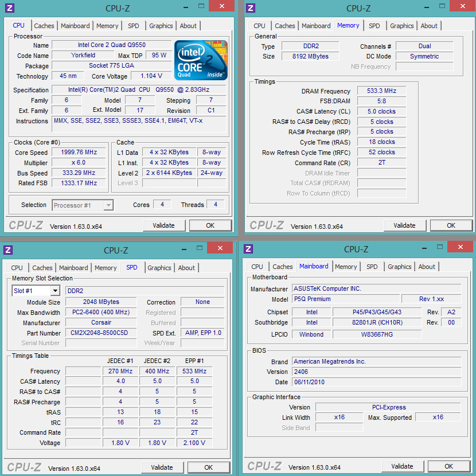
Task: Click the '533.3 MHz' DRAM frequency value
Action: click(381, 91)
